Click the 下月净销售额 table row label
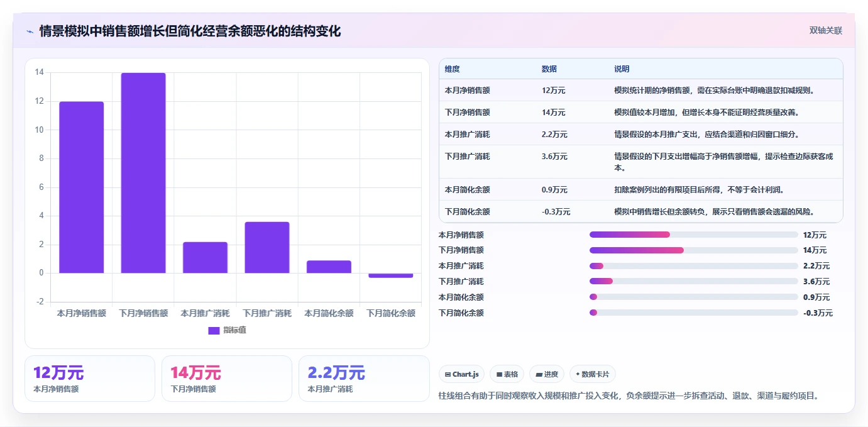Image resolution: width=868 pixels, height=427 pixels. (467, 113)
